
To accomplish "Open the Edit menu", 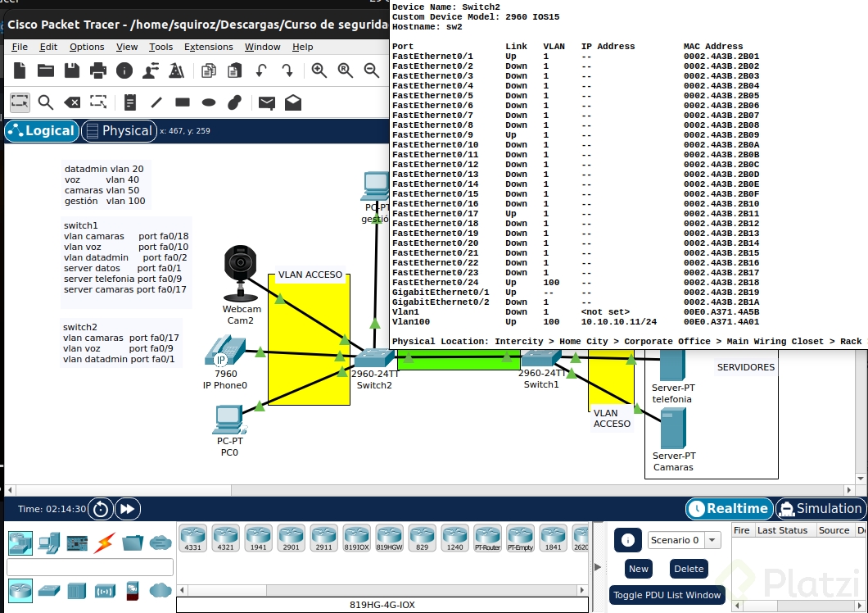I will click(48, 47).
